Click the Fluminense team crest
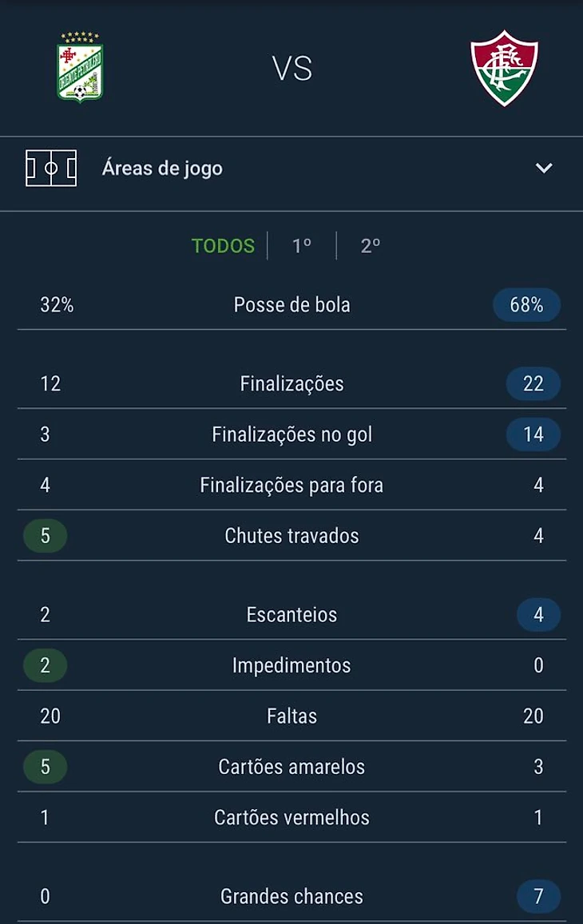Viewport: 583px width, 924px height. pos(504,68)
